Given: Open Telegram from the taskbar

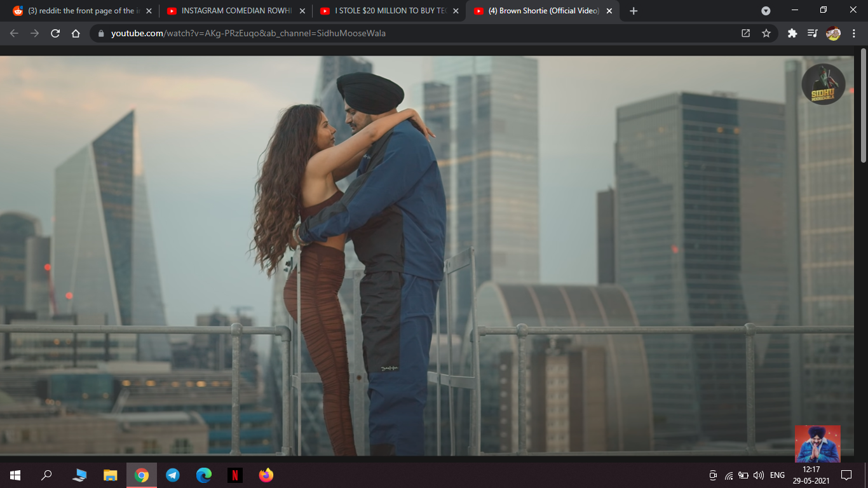Looking at the screenshot, I should coord(173,475).
